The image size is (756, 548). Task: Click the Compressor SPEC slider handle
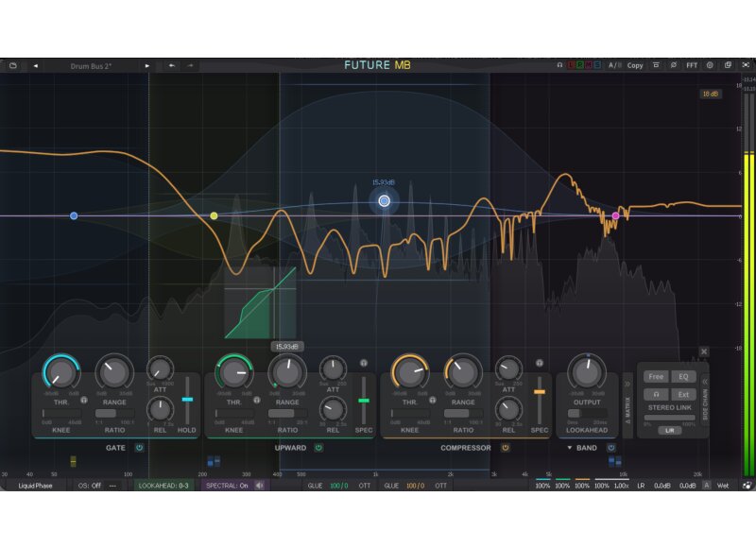click(x=540, y=392)
